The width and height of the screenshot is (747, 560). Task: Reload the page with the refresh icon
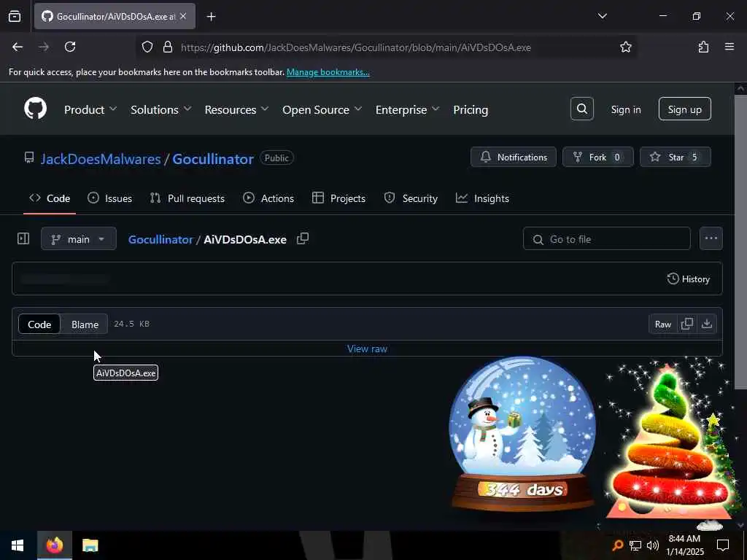(70, 47)
